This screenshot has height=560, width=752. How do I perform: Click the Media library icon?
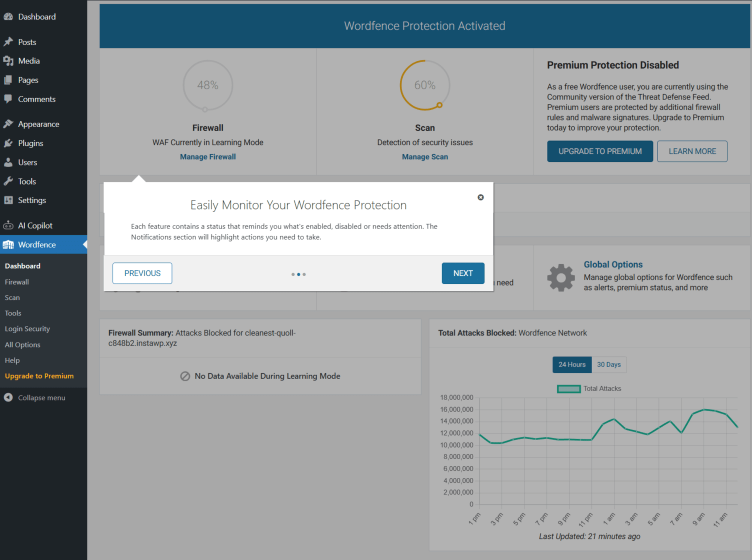pos(8,61)
